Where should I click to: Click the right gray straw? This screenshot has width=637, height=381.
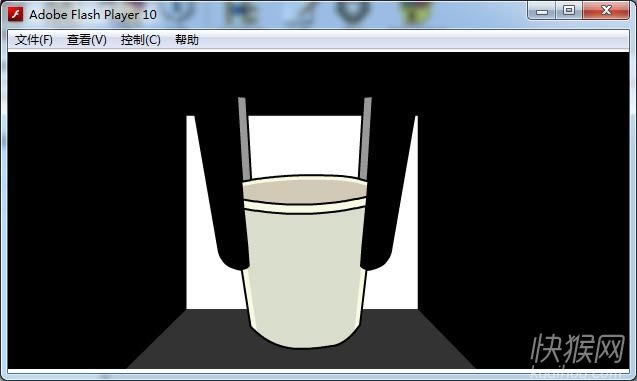point(365,138)
